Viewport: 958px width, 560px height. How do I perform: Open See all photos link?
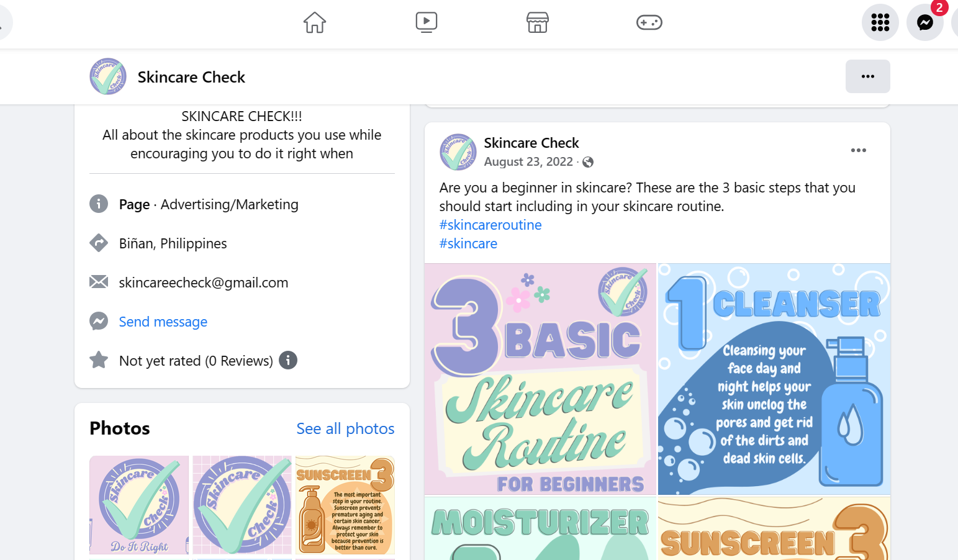click(345, 428)
